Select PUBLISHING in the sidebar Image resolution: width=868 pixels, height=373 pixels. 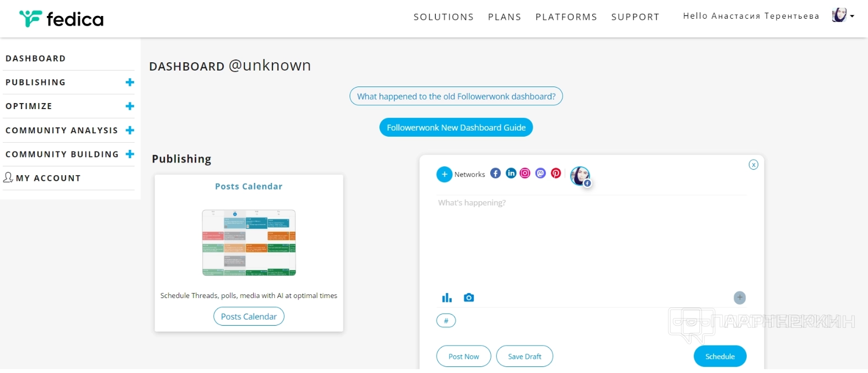click(36, 82)
